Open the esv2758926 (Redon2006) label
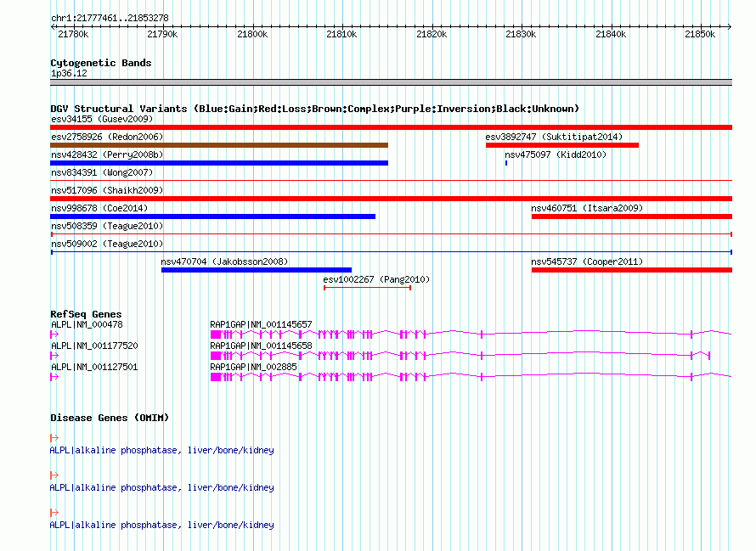Screen dimensions: 756x551 [107, 137]
